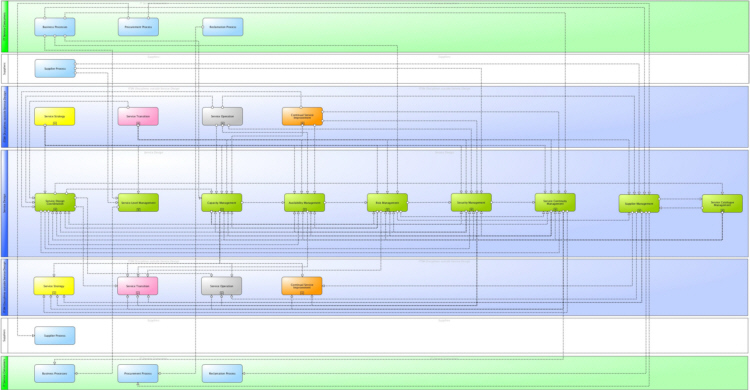This screenshot has height=390, width=750.
Task: Expand the sub-process marker on upper Service Strategy
Action: pos(55,123)
